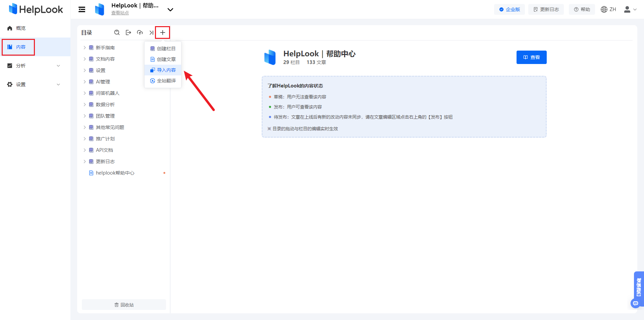Switch language via ZH globe icon
This screenshot has width=644, height=320.
pyautogui.click(x=608, y=9)
